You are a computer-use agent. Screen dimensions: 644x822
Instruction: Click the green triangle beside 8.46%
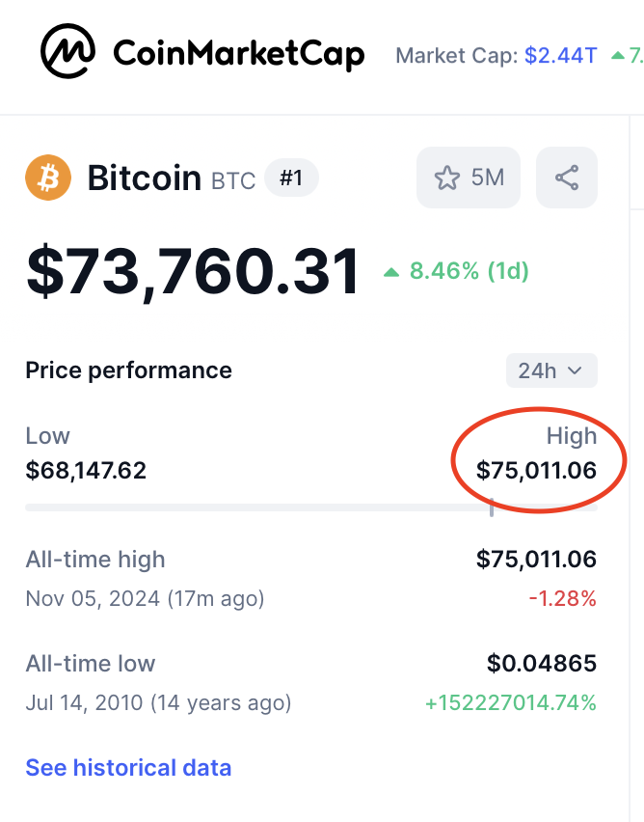[390, 272]
